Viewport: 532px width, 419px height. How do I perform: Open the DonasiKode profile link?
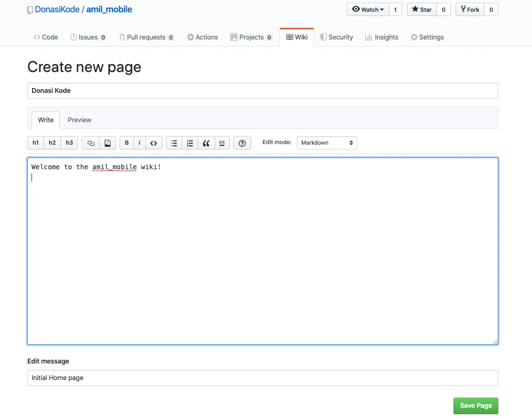coord(56,9)
